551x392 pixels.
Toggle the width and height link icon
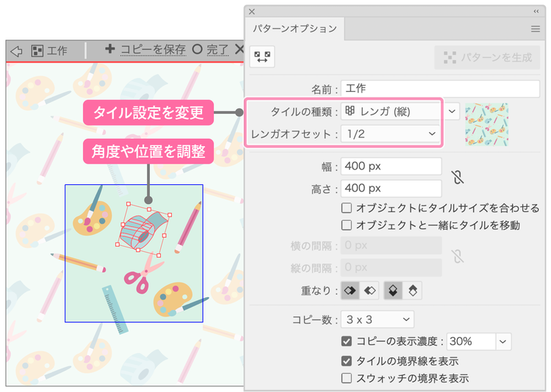[458, 177]
